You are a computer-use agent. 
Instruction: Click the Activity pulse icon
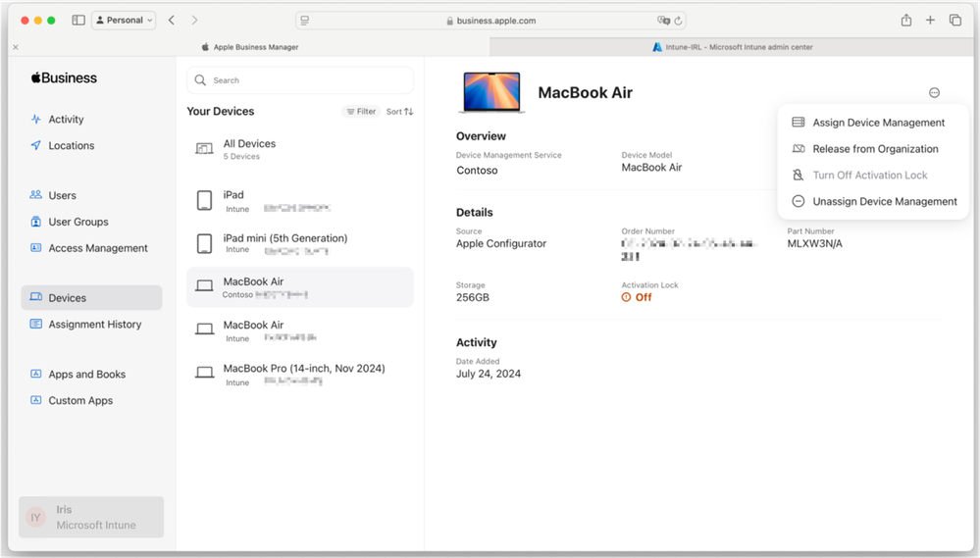pos(35,119)
